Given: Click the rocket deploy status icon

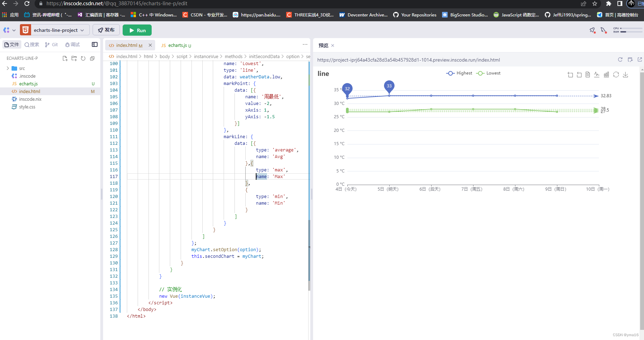Looking at the screenshot, I should 592,30.
